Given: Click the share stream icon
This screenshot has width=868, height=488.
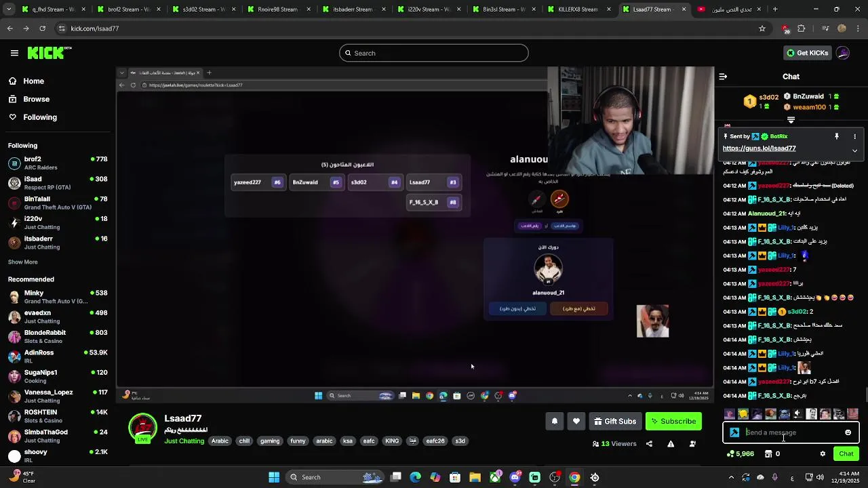Looking at the screenshot, I should (649, 444).
